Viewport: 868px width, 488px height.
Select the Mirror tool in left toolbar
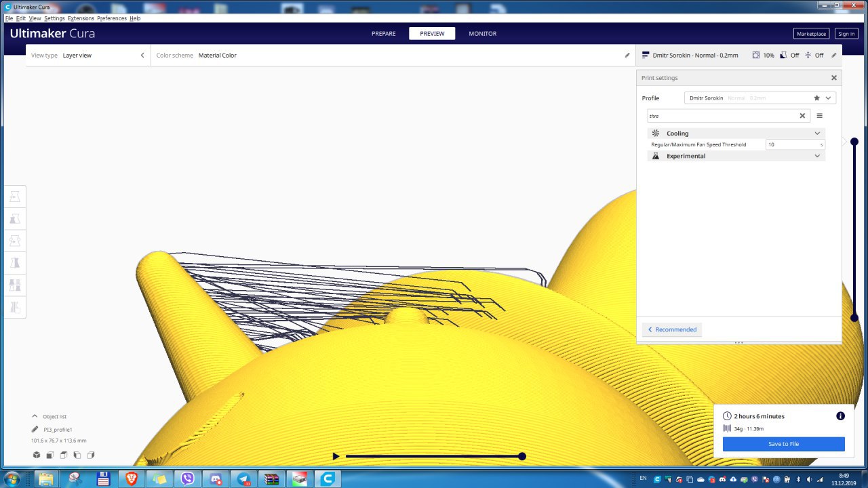[15, 262]
